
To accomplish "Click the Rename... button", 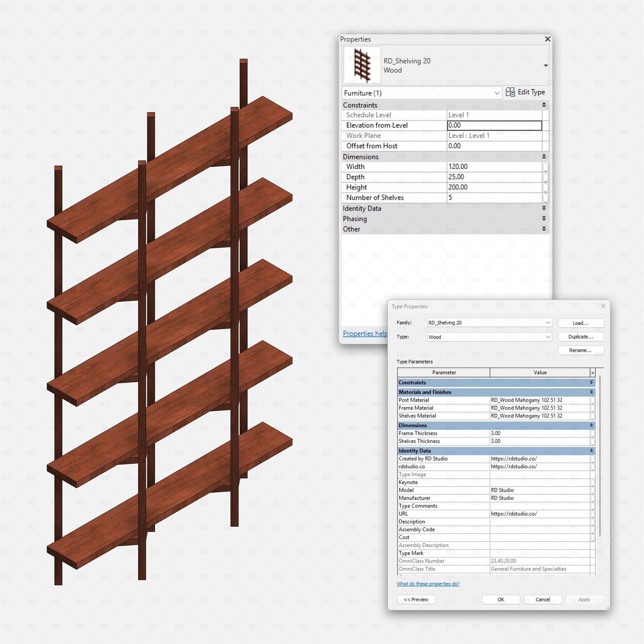I will click(581, 350).
